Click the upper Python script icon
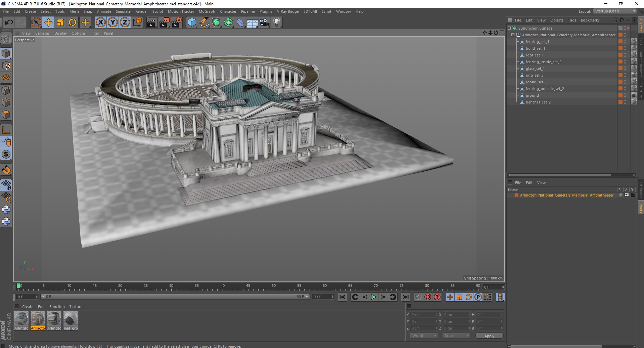 [x=6, y=210]
